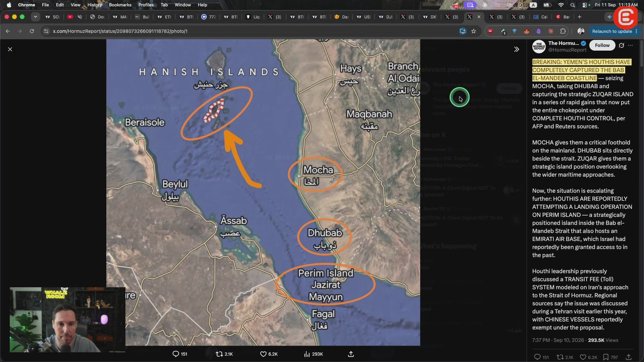644x362 pixels.
Task: Click the repost icon in the tweet panel footer
Action: (560, 357)
